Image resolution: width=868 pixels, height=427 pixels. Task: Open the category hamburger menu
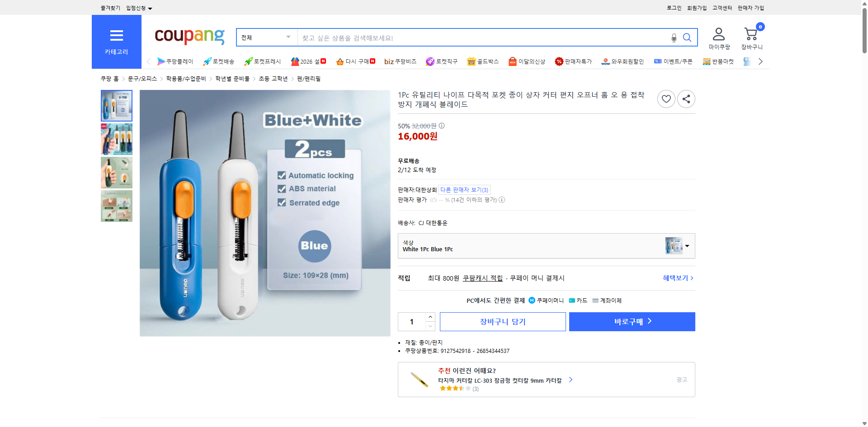pyautogui.click(x=116, y=36)
